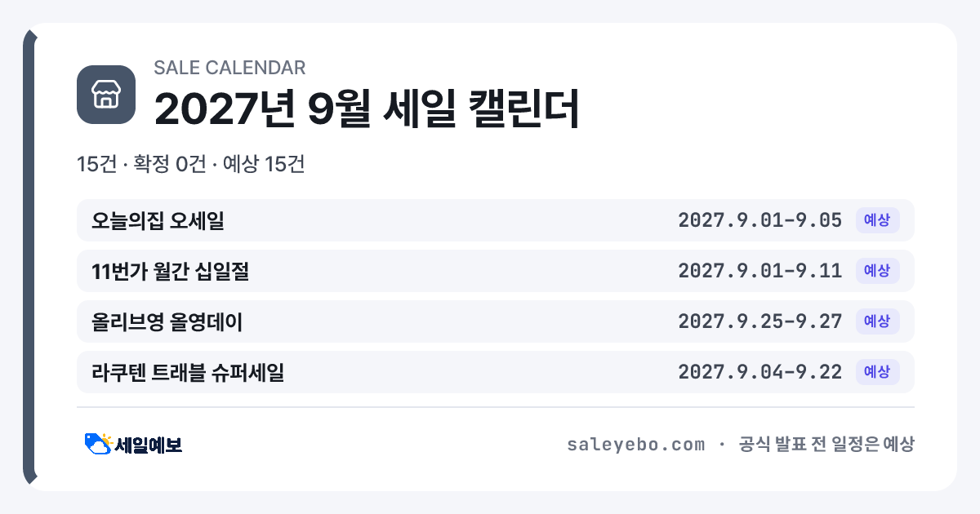Click the 세일예보 cloud tag logo icon

pos(98,444)
